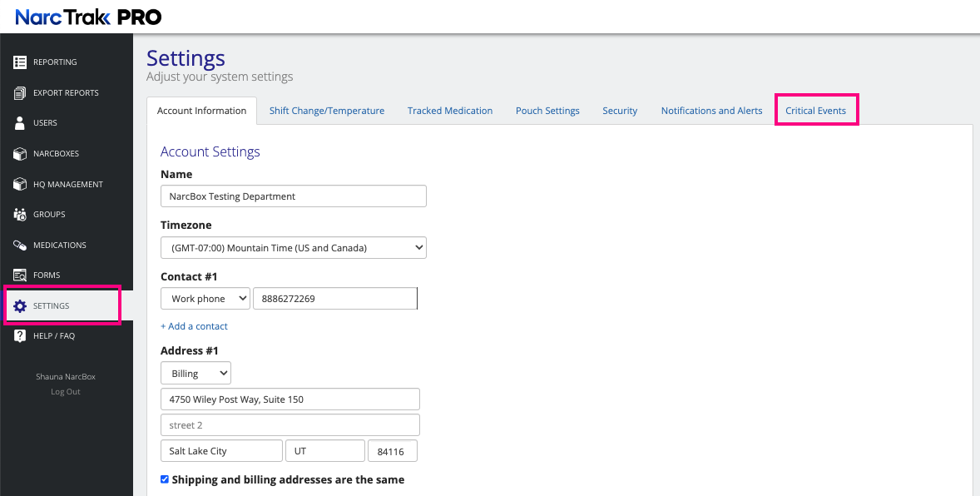Click the Settings gear icon in sidebar
The image size is (980, 496).
point(20,306)
